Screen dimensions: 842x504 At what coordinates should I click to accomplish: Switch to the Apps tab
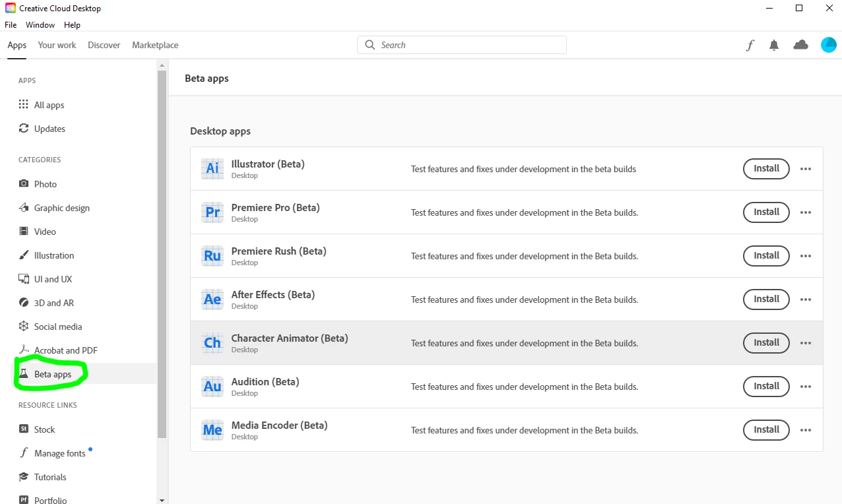click(x=17, y=45)
